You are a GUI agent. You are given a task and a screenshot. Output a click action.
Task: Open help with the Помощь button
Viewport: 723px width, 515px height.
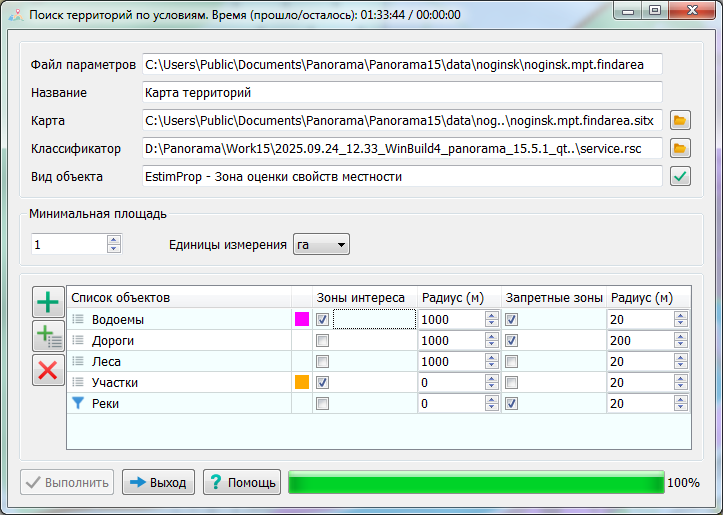pyautogui.click(x=241, y=482)
